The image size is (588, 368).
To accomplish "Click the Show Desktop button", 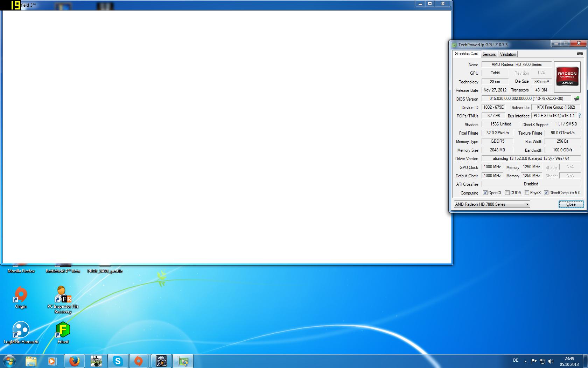I will pos(585,361).
